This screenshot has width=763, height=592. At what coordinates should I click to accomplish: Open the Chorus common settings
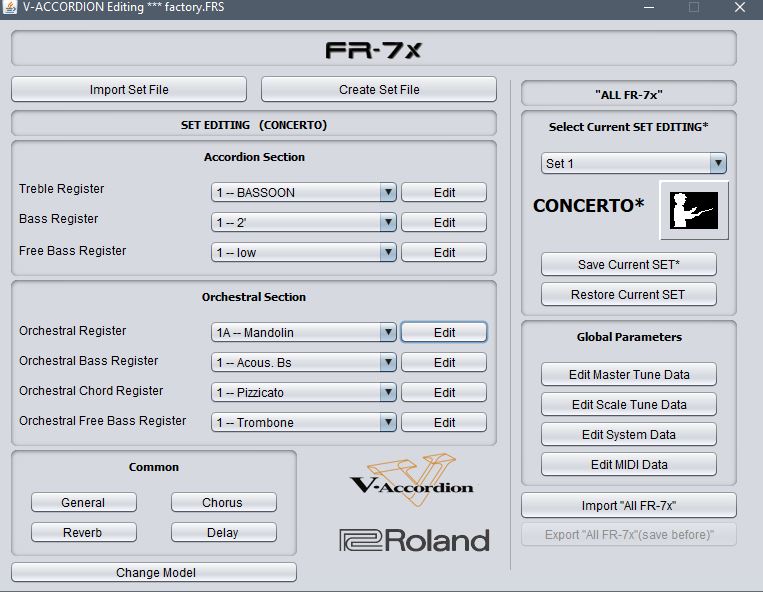point(224,502)
